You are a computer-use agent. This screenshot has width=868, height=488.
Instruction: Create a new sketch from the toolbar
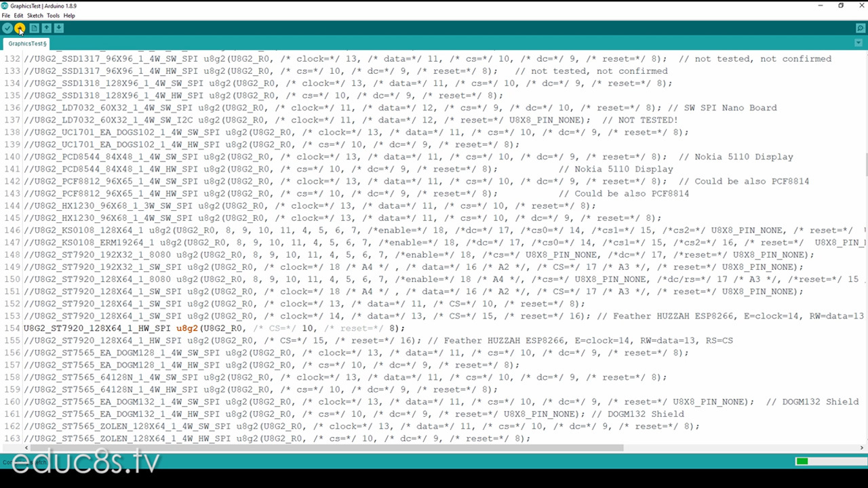tap(34, 28)
